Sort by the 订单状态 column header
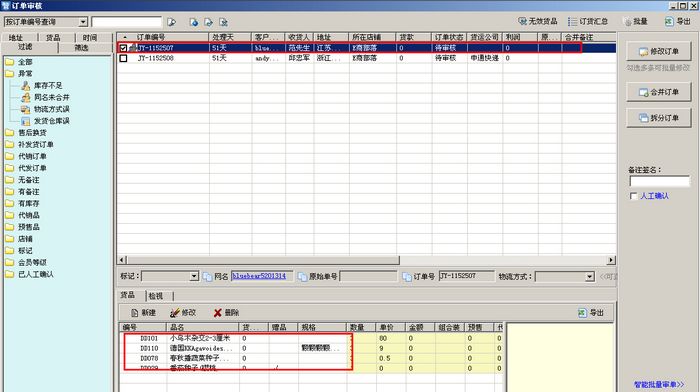 449,37
